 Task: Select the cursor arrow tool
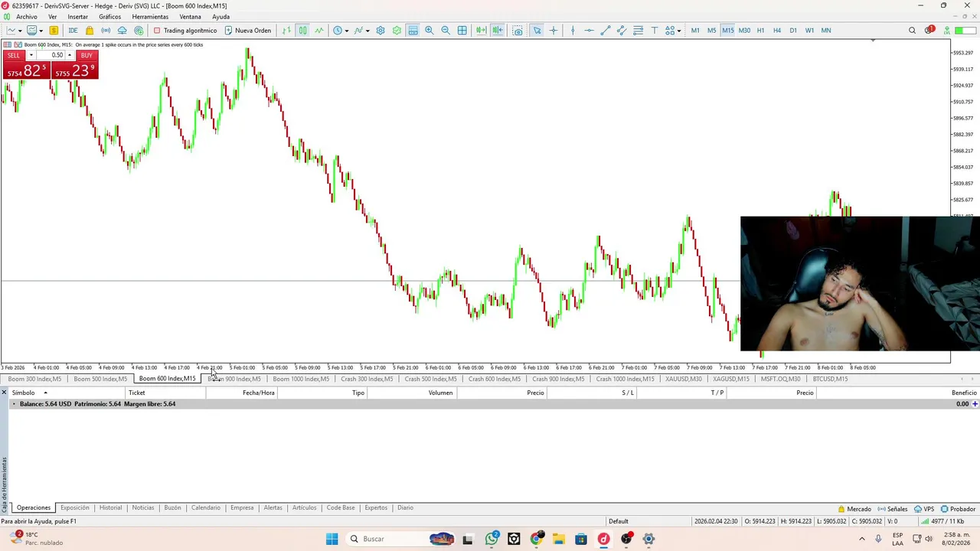(537, 31)
